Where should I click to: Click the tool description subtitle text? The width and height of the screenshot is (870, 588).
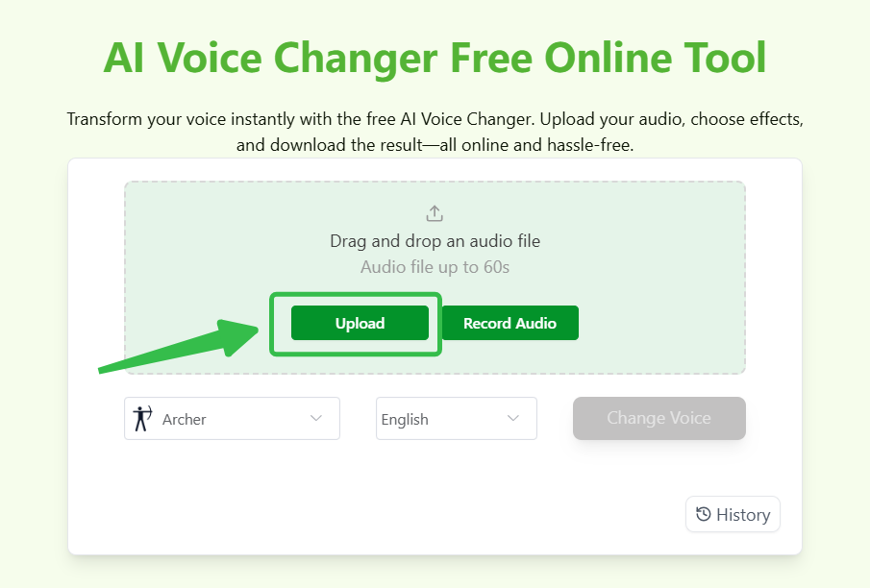pos(435,132)
